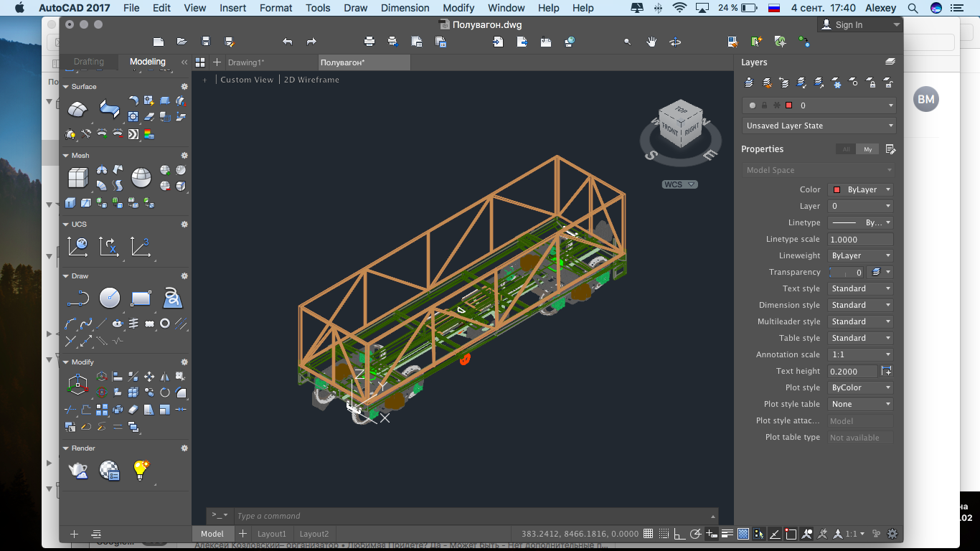Image resolution: width=980 pixels, height=551 pixels.
Task: Click the Save icon in toolbar
Action: pyautogui.click(x=206, y=42)
